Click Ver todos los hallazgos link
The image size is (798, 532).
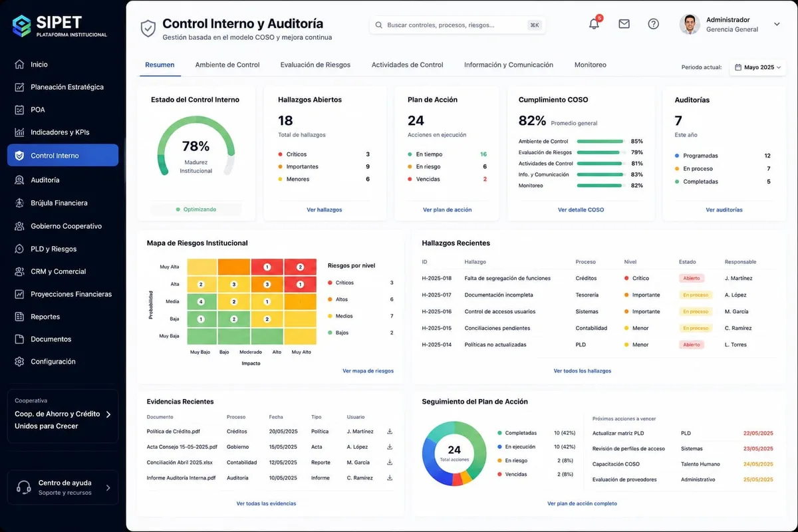583,370
